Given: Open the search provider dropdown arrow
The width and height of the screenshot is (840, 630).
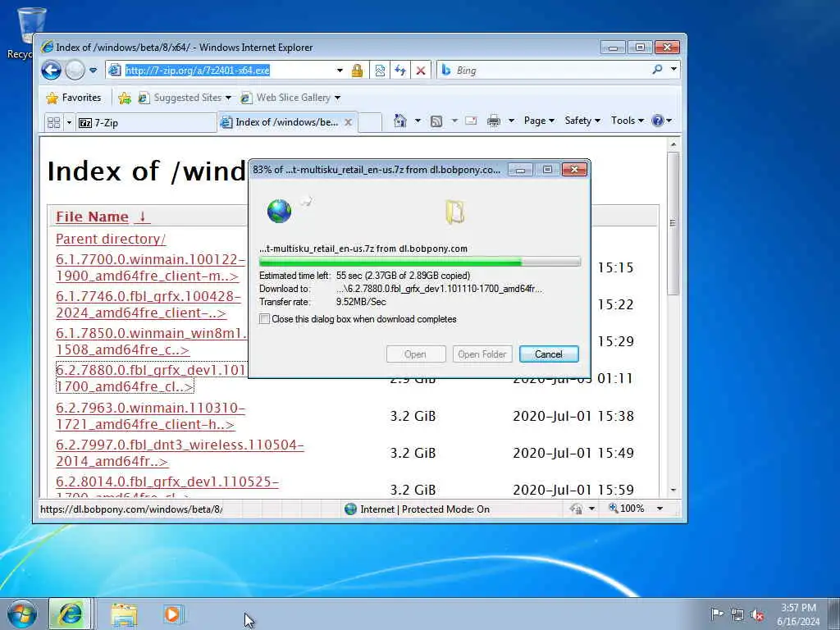Looking at the screenshot, I should point(674,70).
